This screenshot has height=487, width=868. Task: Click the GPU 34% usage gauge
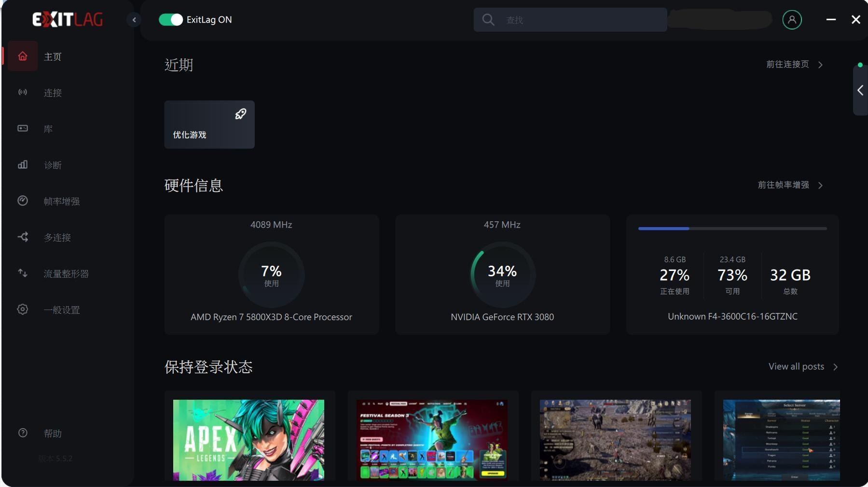click(x=502, y=275)
